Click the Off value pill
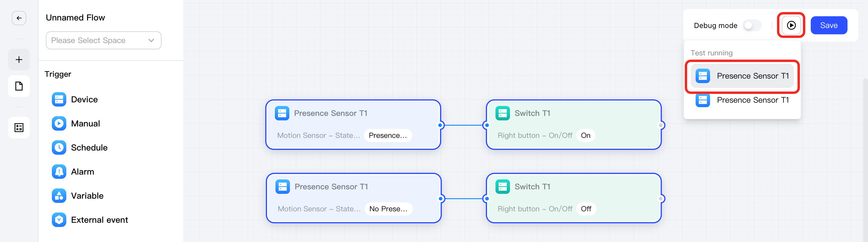Screen dimensions: 868x242 (x=586, y=209)
